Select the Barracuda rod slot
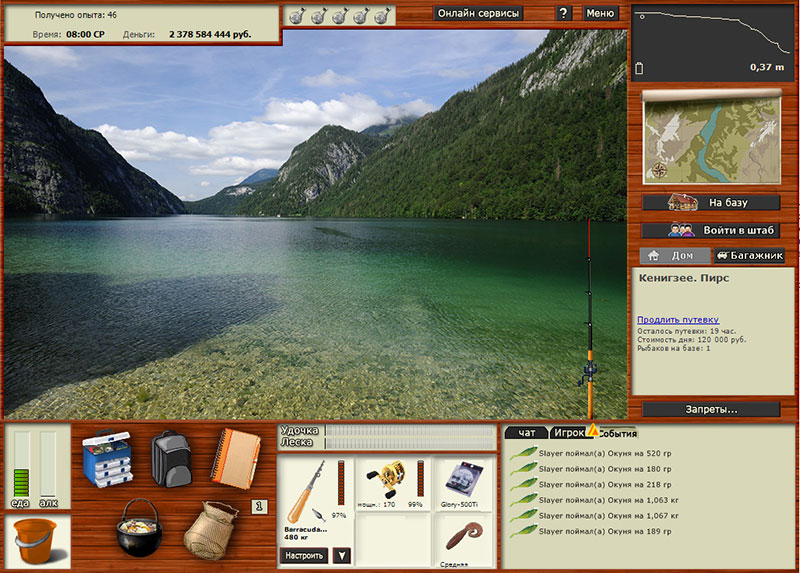This screenshot has height=573, width=800. (x=315, y=502)
